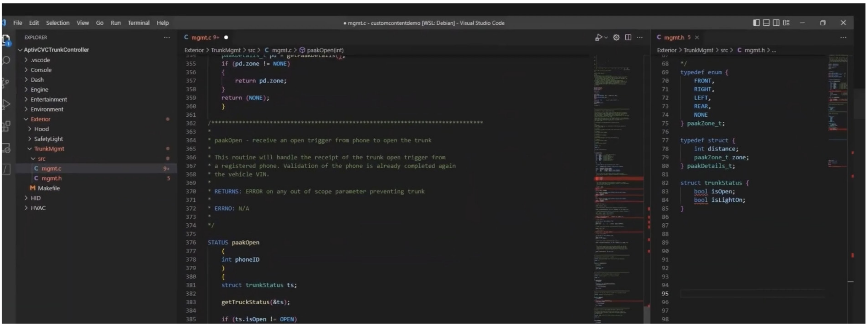Open the Search view in activity bar
Image resolution: width=868 pixels, height=327 pixels.
tap(6, 61)
